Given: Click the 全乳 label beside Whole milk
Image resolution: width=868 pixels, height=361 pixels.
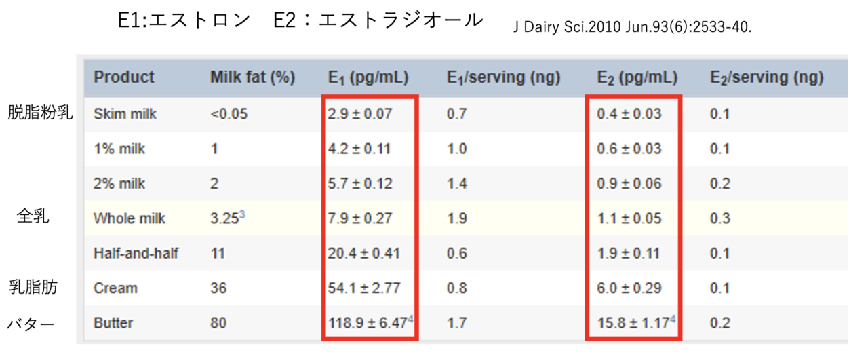Looking at the screenshot, I should [33, 217].
